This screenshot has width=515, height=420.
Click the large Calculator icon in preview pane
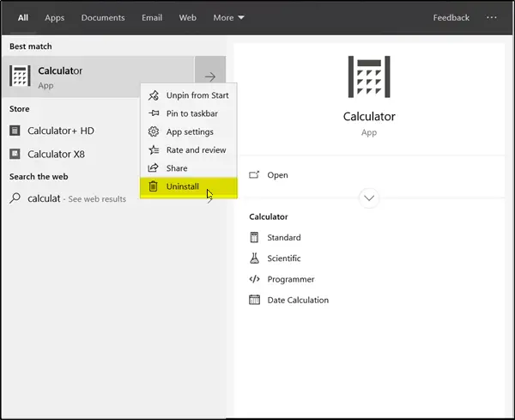coord(369,76)
